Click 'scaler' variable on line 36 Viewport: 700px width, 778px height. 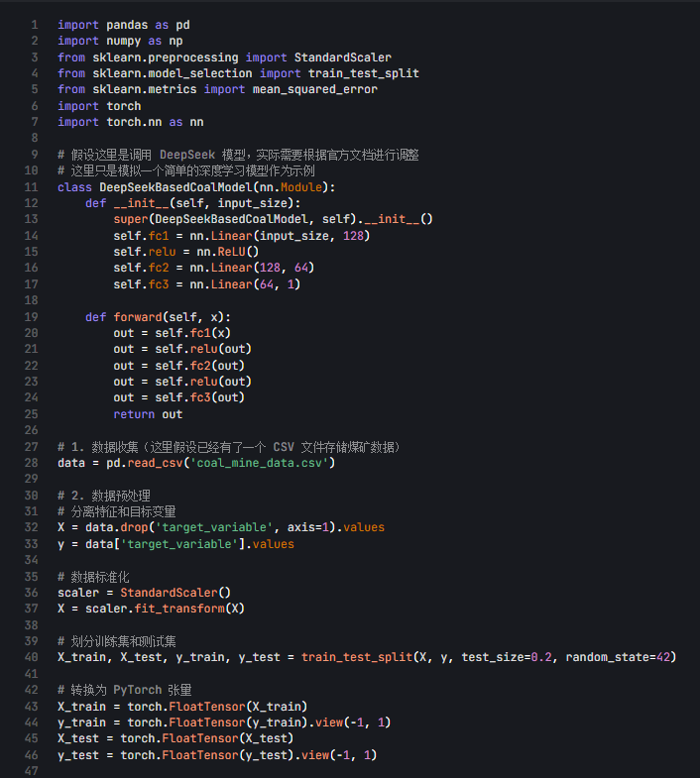point(78,593)
